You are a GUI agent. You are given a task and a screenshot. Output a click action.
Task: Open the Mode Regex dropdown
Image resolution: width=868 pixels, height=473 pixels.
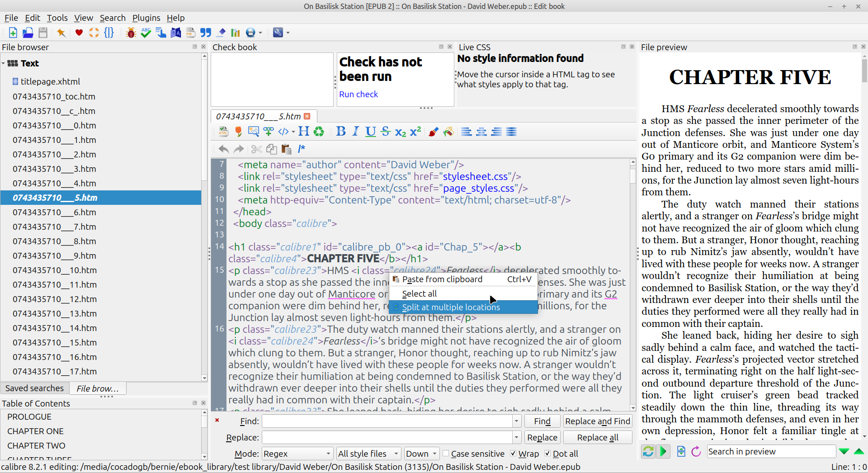coord(298,454)
